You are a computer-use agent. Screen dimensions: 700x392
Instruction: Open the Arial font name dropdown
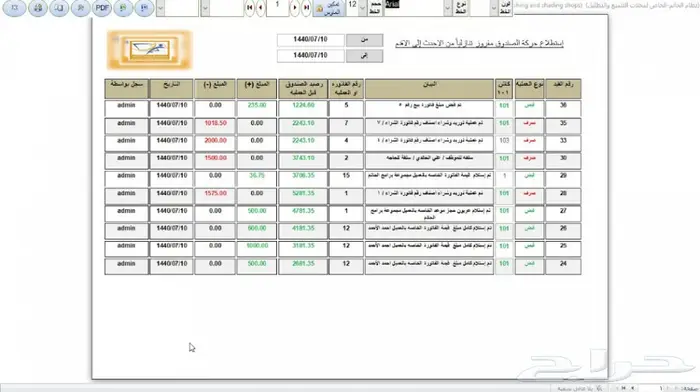[x=447, y=8]
